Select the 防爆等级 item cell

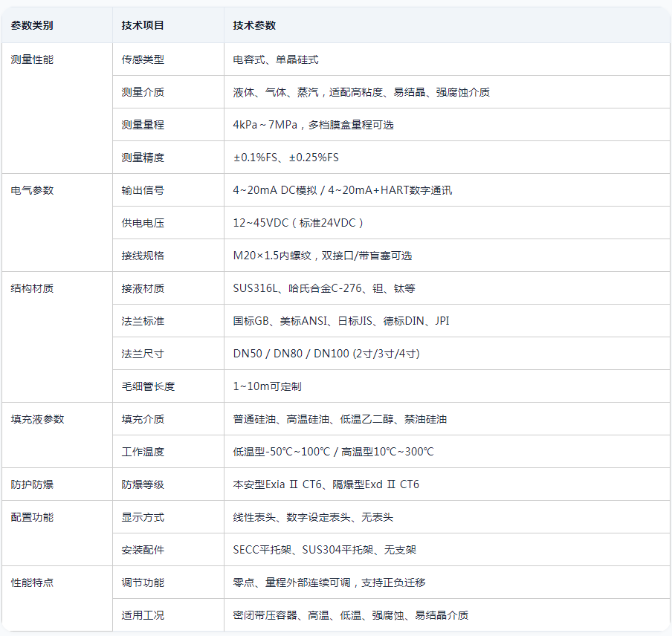tap(169, 484)
